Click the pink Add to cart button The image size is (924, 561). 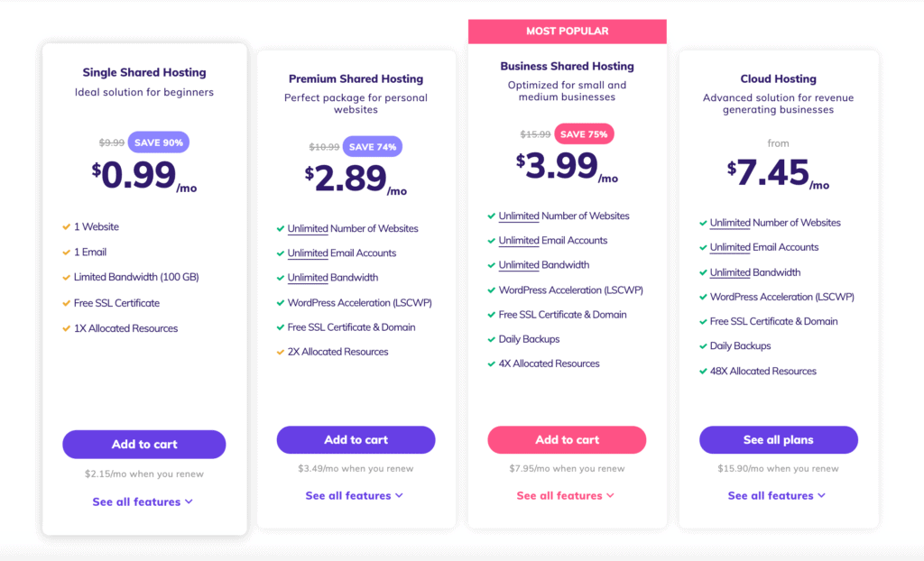567,439
